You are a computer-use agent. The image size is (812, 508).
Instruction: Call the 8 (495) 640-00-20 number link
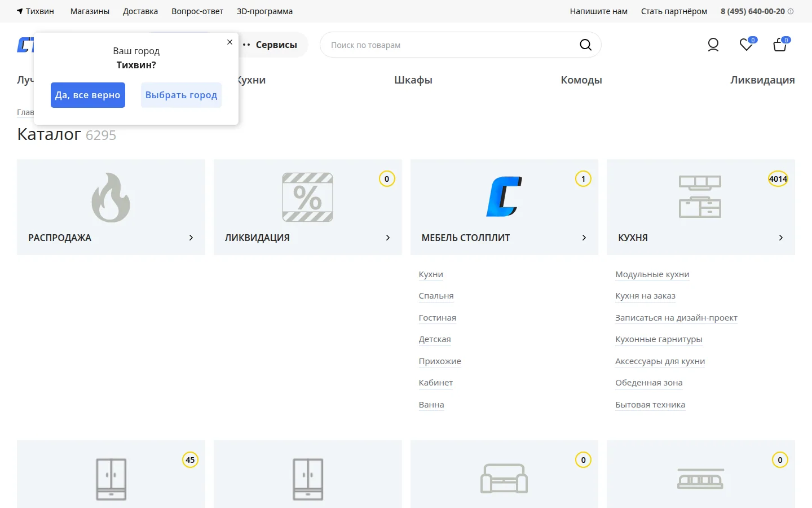(x=753, y=11)
